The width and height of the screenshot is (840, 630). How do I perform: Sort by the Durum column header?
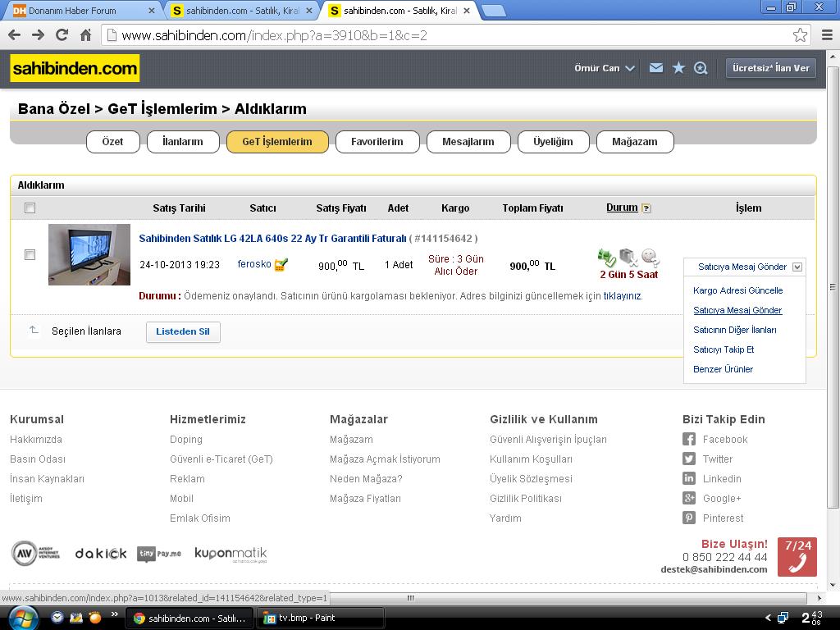tap(622, 208)
